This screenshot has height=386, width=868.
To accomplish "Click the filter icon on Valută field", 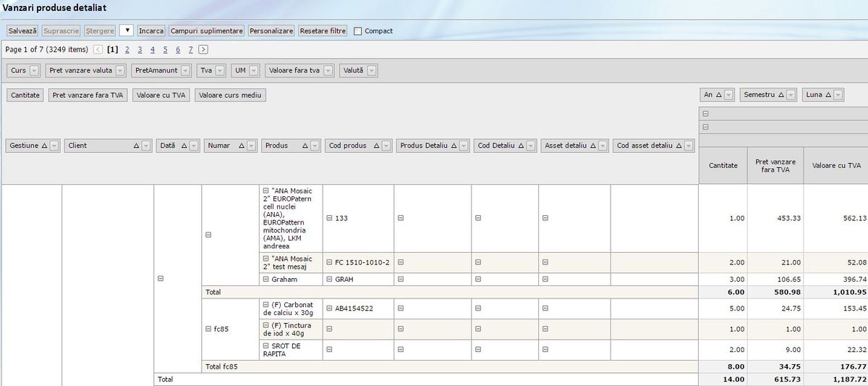I will [x=372, y=71].
